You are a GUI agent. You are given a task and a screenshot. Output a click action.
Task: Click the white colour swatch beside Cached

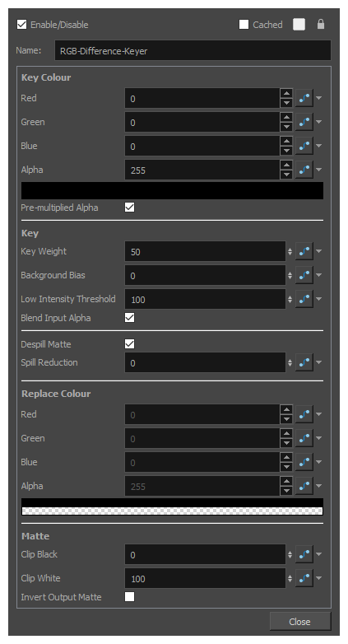click(x=299, y=25)
